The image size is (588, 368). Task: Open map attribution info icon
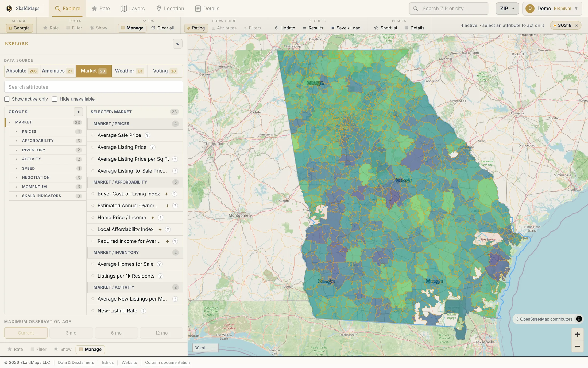coord(579,319)
